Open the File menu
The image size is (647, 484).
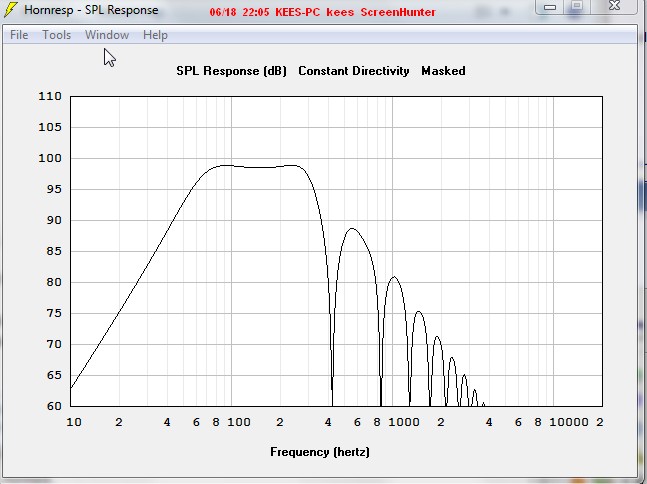19,35
